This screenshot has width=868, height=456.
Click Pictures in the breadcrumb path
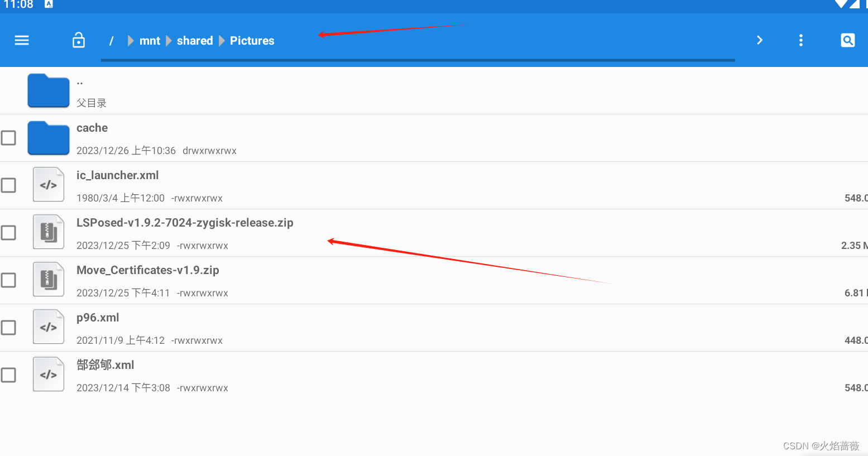click(x=252, y=41)
